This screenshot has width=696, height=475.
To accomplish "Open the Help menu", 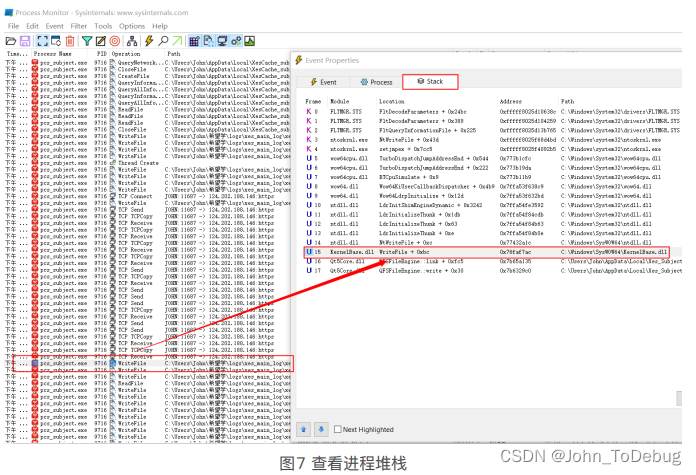I will pyautogui.click(x=160, y=26).
